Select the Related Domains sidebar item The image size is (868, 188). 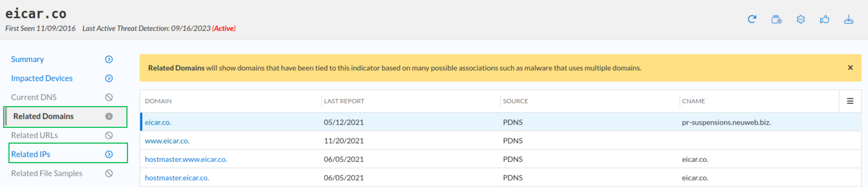[x=43, y=116]
